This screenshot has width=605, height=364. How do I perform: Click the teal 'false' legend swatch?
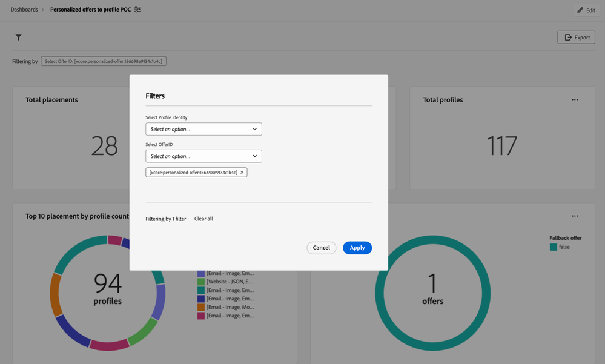(x=553, y=247)
